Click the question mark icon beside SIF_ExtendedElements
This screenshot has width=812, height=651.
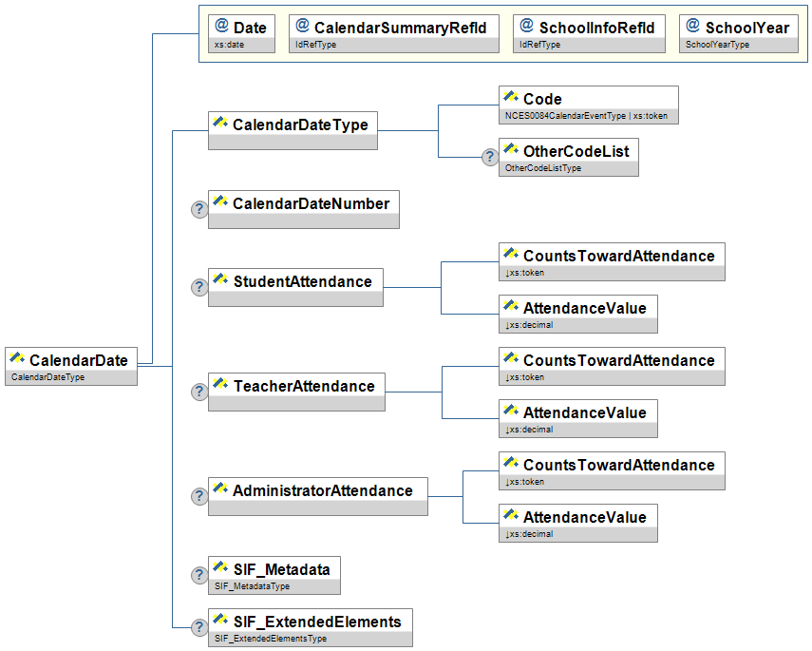[199, 627]
